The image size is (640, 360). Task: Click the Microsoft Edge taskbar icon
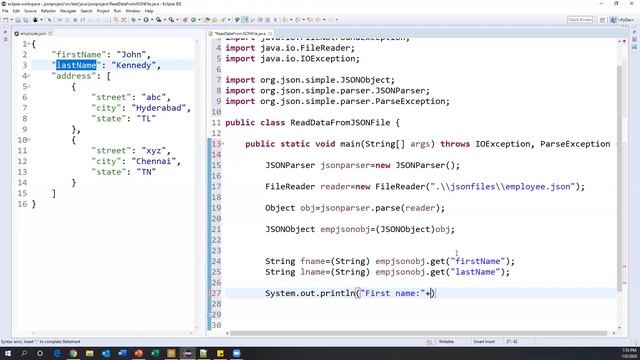[x=57, y=353]
